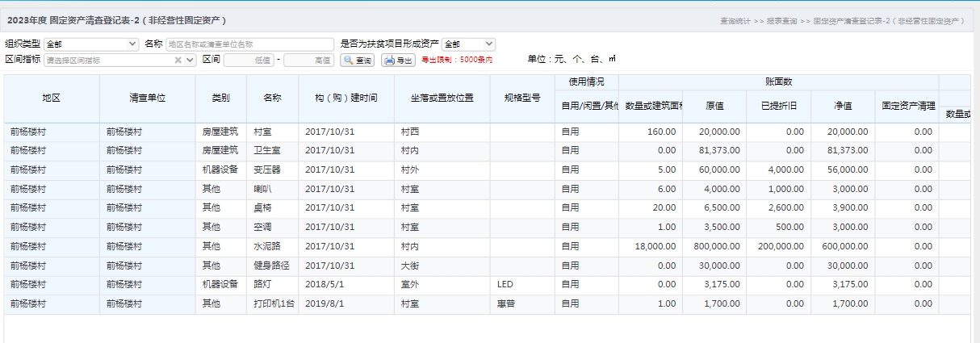Click the 查询 search button
The height and width of the screenshot is (343, 980).
(357, 60)
